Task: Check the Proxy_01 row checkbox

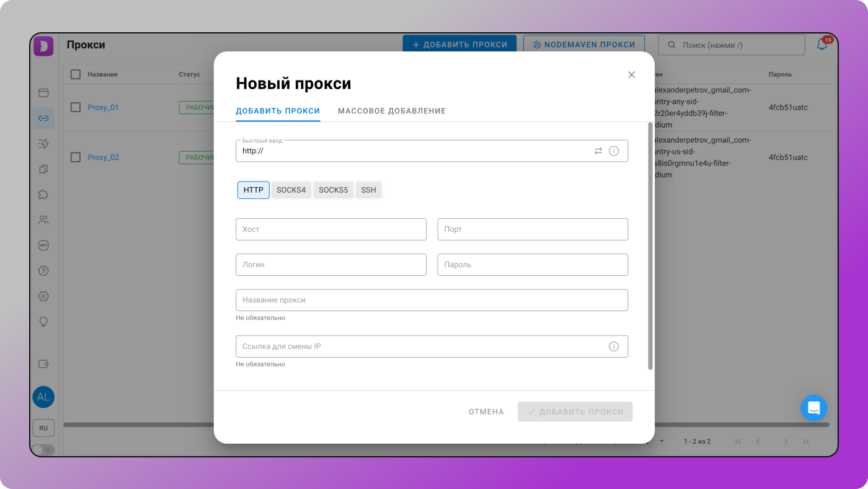Action: pyautogui.click(x=75, y=107)
